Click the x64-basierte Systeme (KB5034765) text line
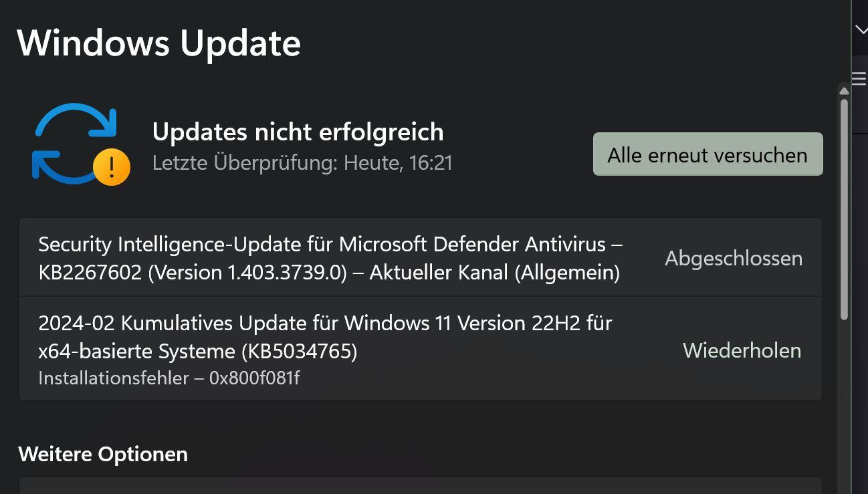This screenshot has height=494, width=868. (198, 351)
